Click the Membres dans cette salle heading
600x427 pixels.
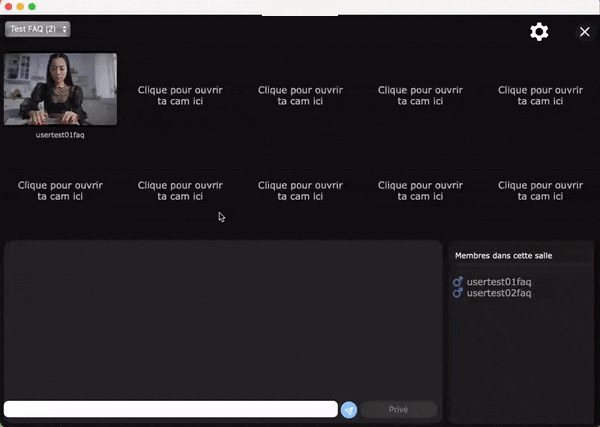pos(503,256)
